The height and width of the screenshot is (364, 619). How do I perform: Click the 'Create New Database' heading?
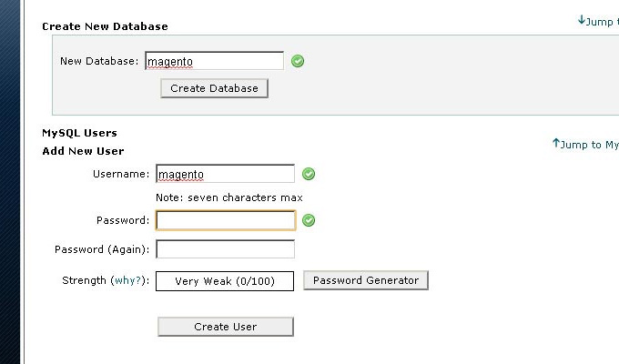pyautogui.click(x=105, y=26)
